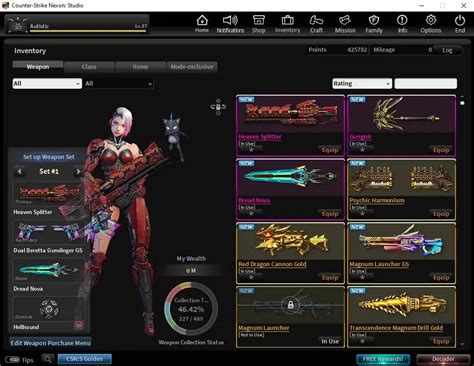
Task: Switch to the Mode-exclusive tab
Action: pos(192,67)
